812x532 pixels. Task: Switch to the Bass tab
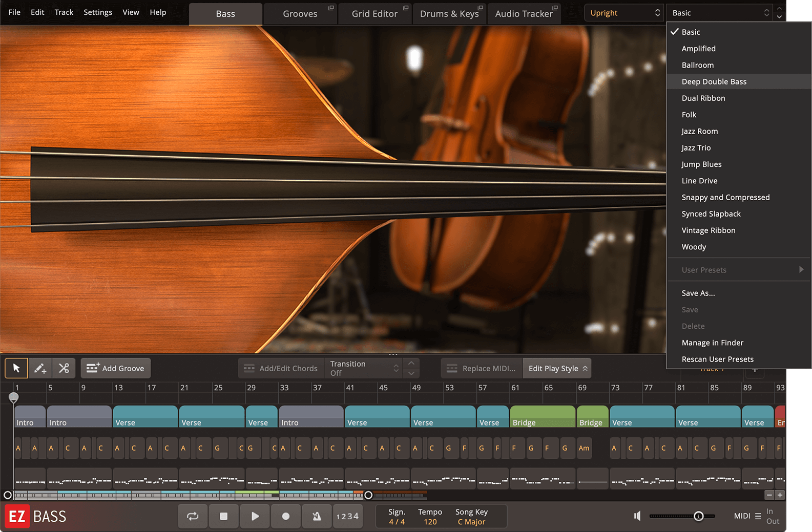(225, 14)
